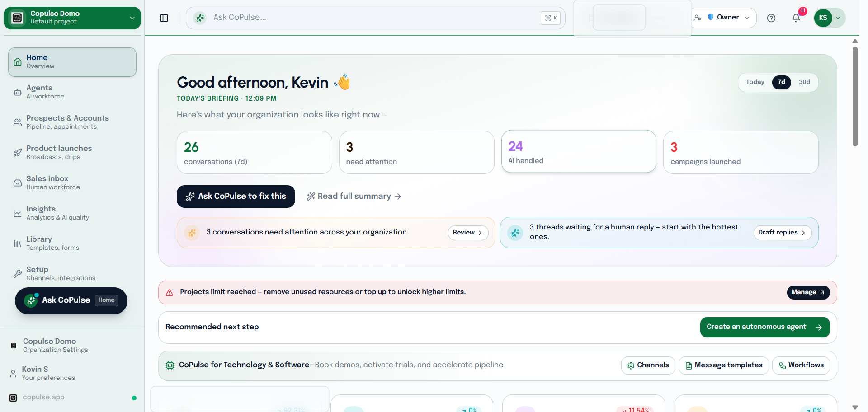Click the waving hand emoji
Screen dimensions: 868x412
click(342, 82)
